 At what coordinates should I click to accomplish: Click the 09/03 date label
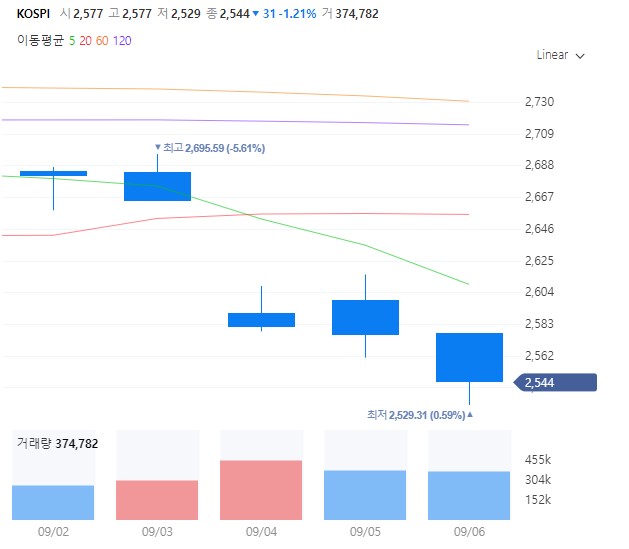click(157, 532)
